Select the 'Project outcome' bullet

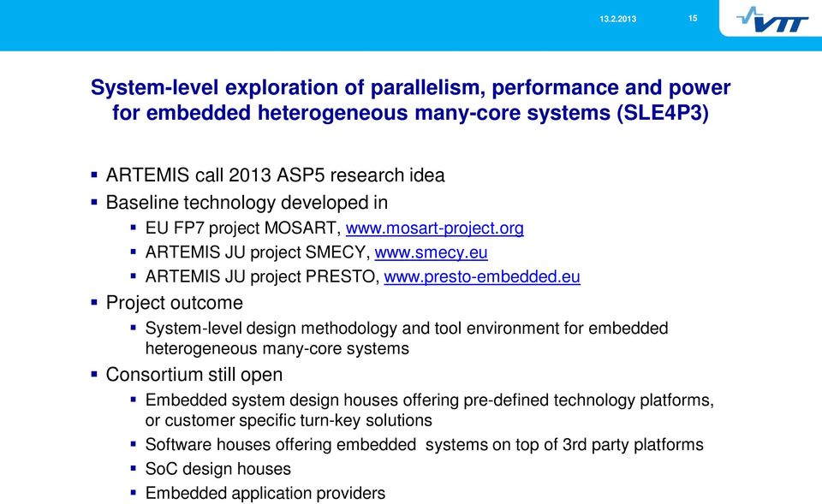coord(175,303)
